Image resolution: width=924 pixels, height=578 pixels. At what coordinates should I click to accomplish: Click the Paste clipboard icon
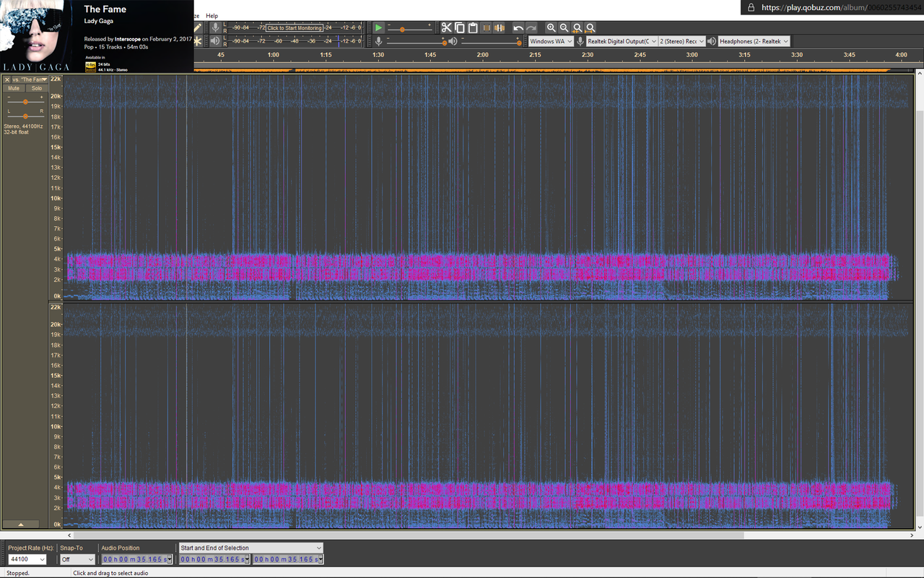473,27
